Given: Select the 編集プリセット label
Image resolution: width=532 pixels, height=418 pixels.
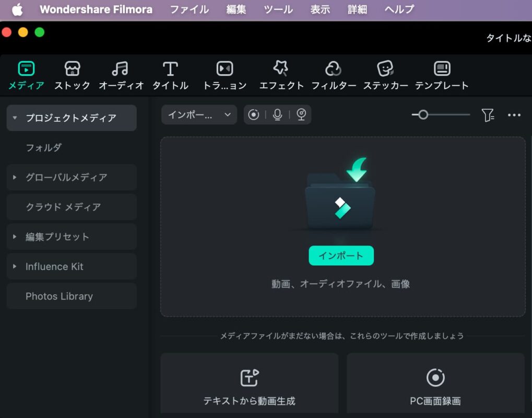Looking at the screenshot, I should coord(57,237).
